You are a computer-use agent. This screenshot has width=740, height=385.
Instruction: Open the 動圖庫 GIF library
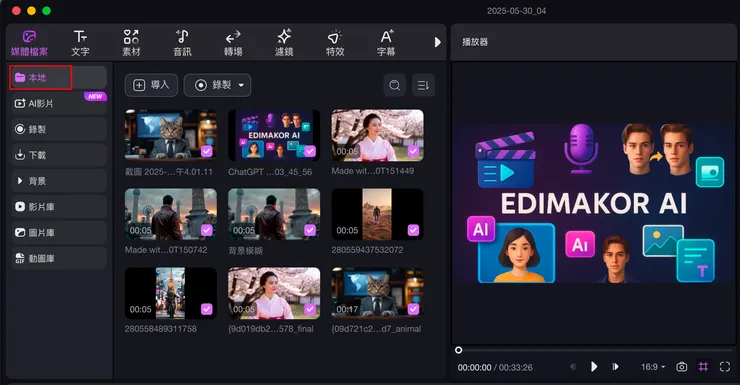tap(59, 259)
